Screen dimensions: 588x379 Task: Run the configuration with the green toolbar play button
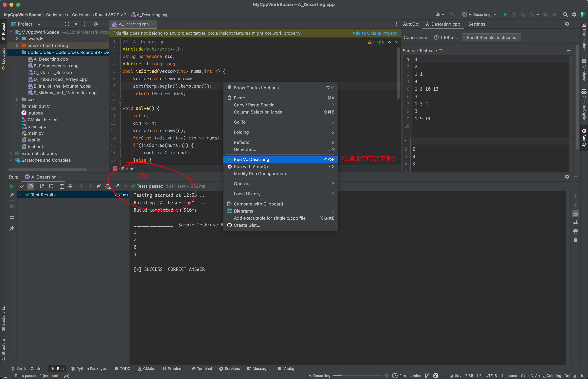(x=505, y=14)
